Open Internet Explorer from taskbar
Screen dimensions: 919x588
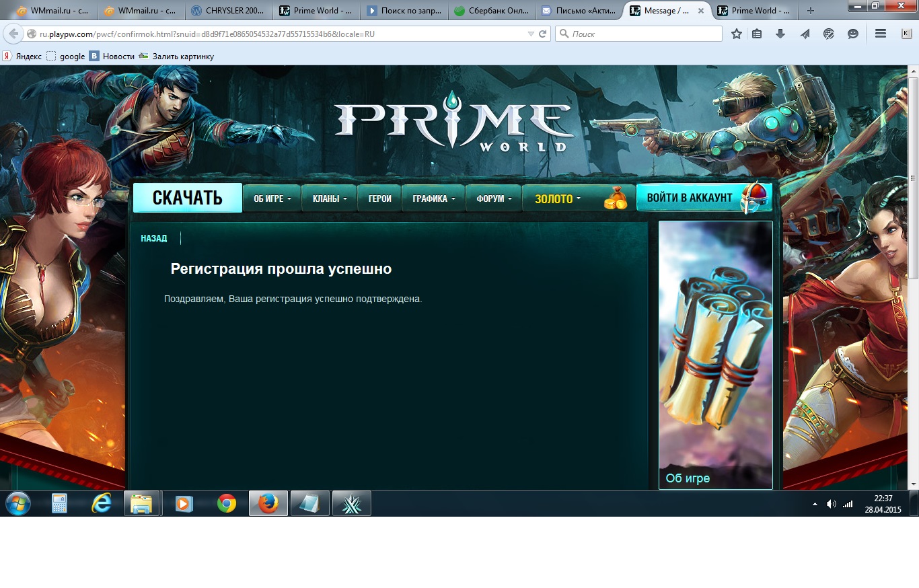[x=101, y=503]
